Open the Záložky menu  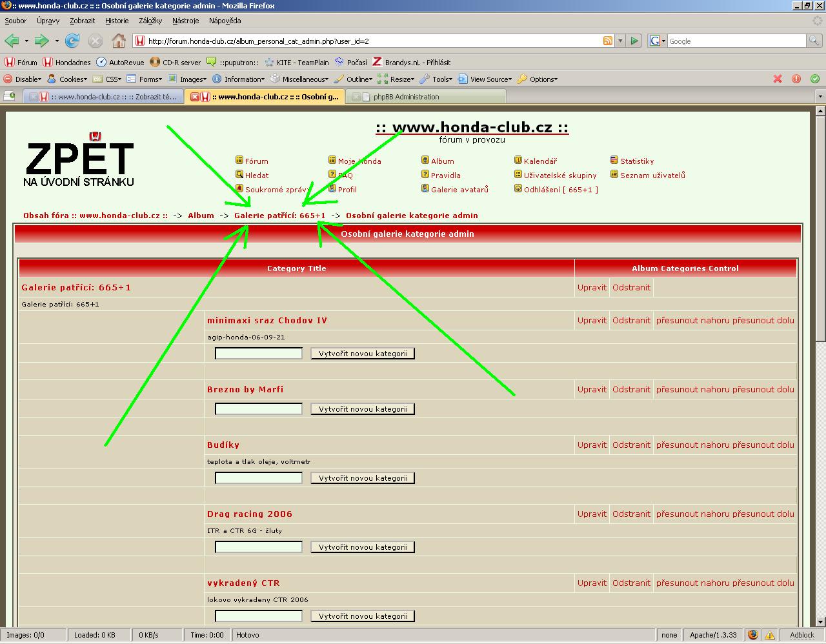pyautogui.click(x=150, y=21)
